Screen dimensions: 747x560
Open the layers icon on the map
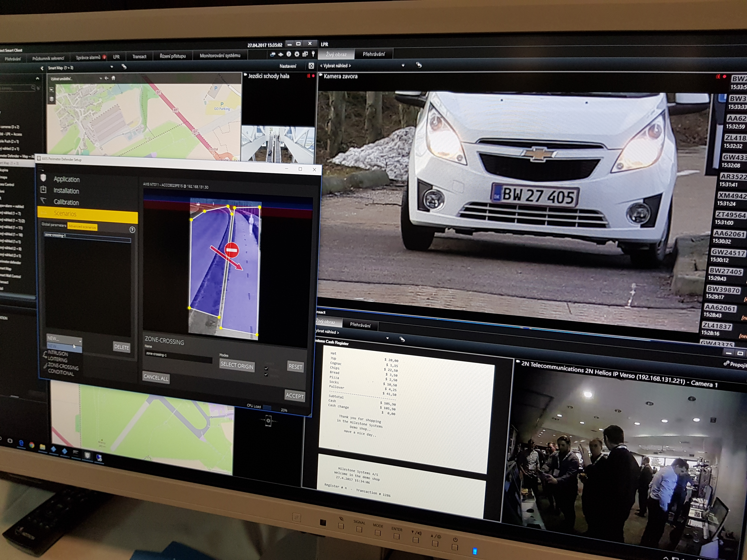[x=52, y=99]
